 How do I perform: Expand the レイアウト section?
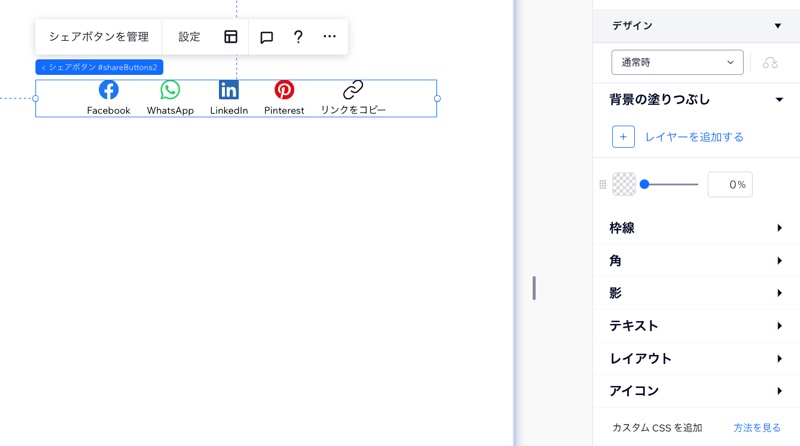click(696, 358)
